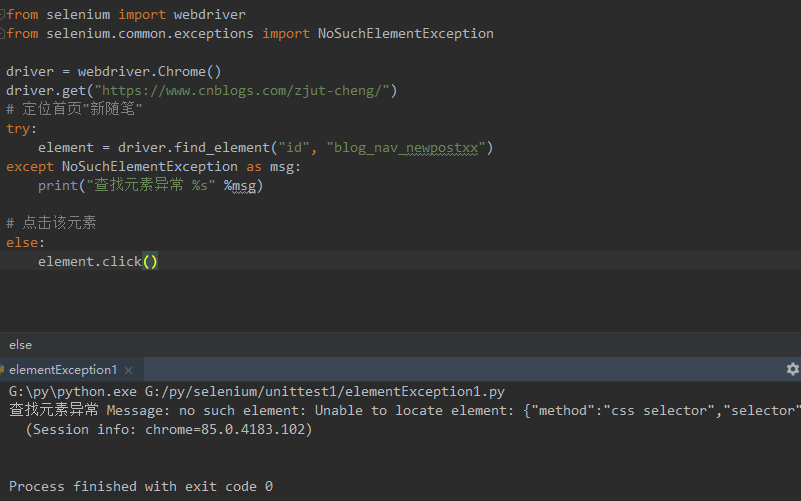801x501 pixels.
Task: Click the 'else' breadcrumb in editor footer
Action: [20, 345]
